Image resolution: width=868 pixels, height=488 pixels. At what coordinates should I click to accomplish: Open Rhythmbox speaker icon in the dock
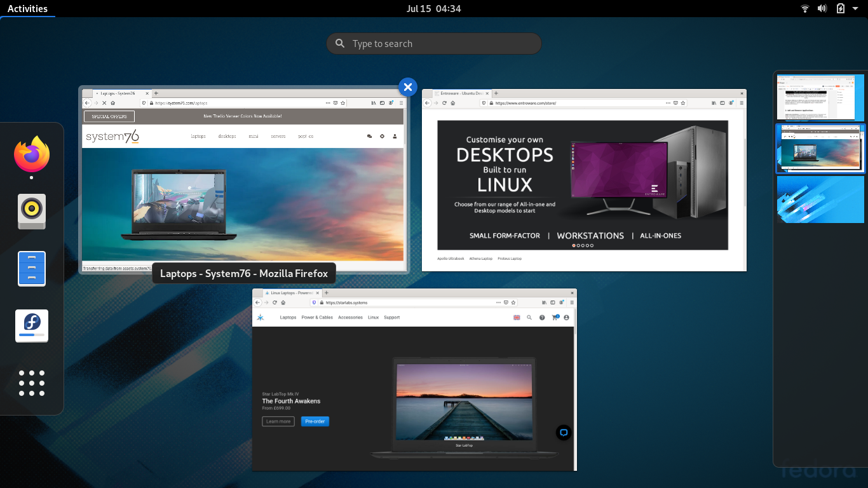32,212
